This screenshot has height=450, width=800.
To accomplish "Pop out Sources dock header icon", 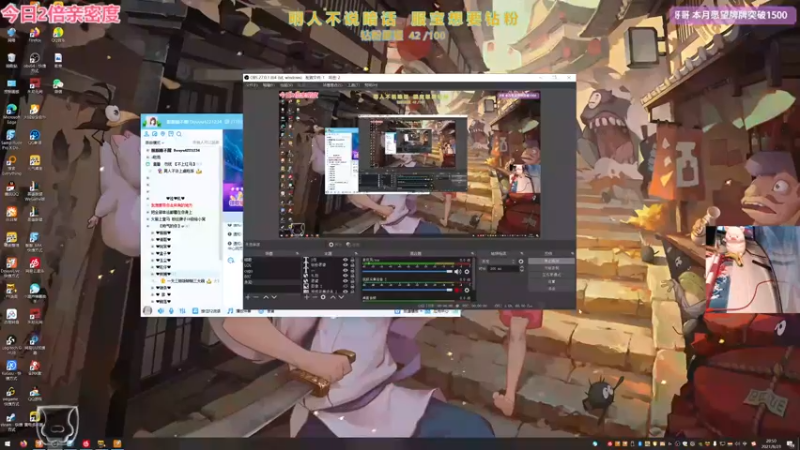I will [x=356, y=254].
